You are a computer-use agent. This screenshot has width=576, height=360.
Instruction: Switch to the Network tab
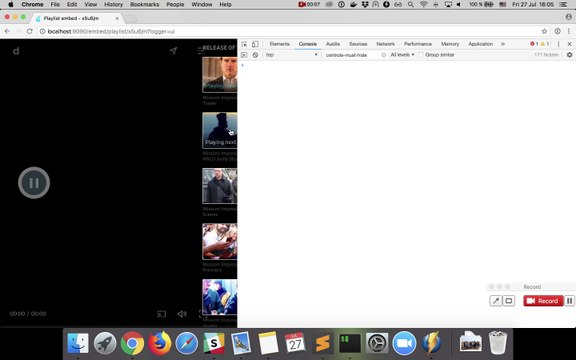pyautogui.click(x=385, y=44)
